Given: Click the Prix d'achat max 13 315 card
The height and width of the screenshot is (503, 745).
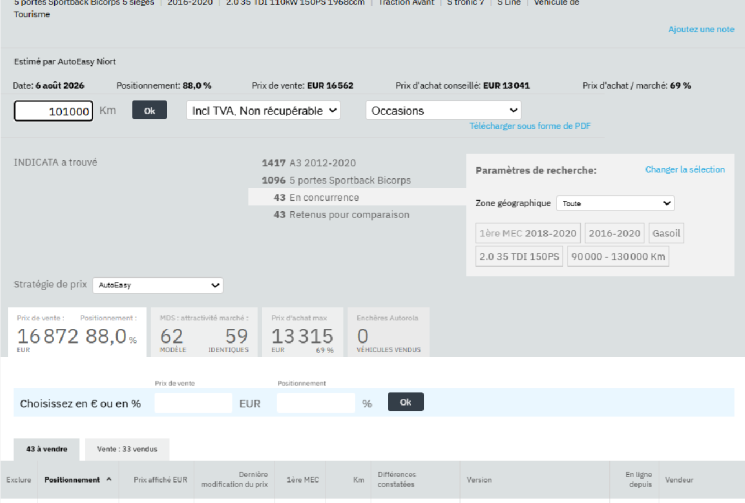Looking at the screenshot, I should coord(302,332).
